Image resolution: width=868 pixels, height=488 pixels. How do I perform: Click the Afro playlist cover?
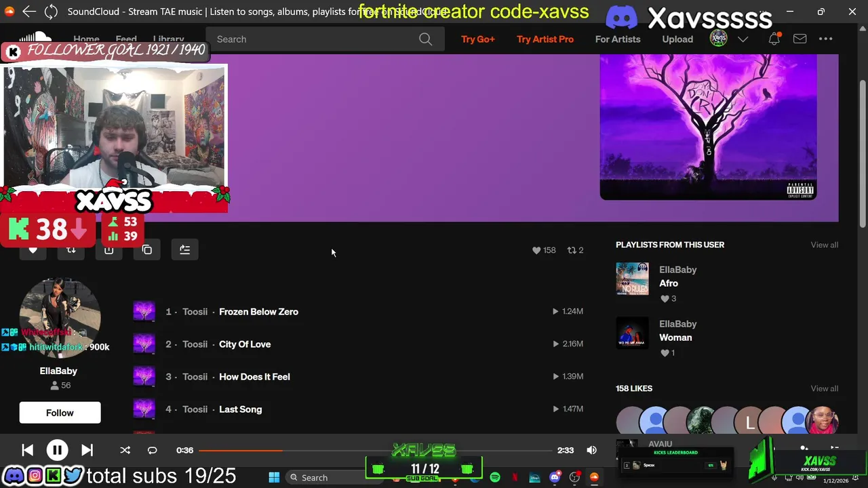632,279
